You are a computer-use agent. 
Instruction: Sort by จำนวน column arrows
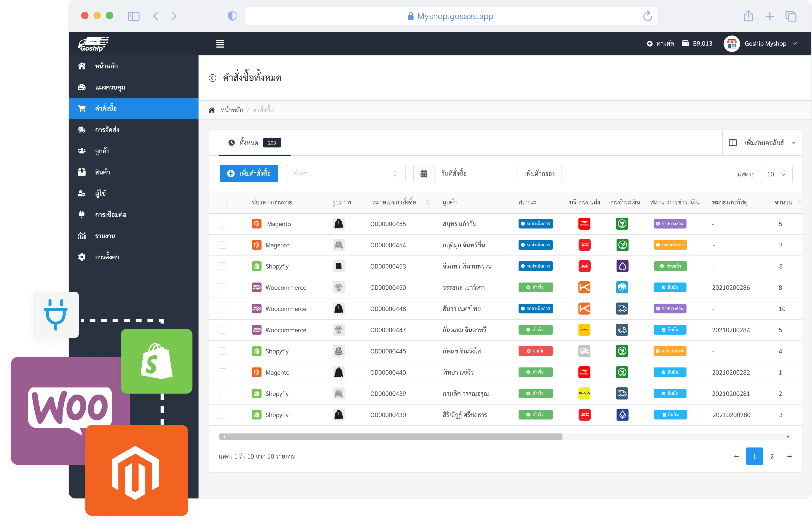799,202
